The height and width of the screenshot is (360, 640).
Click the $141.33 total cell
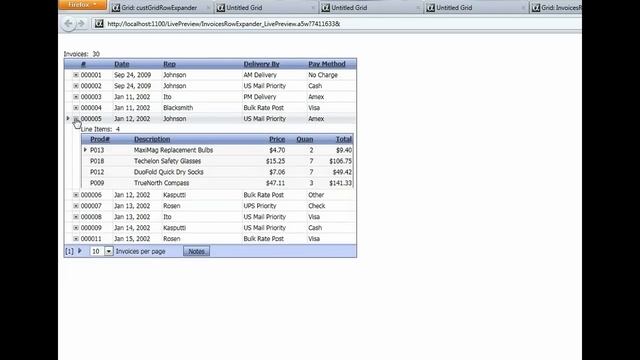pos(340,183)
